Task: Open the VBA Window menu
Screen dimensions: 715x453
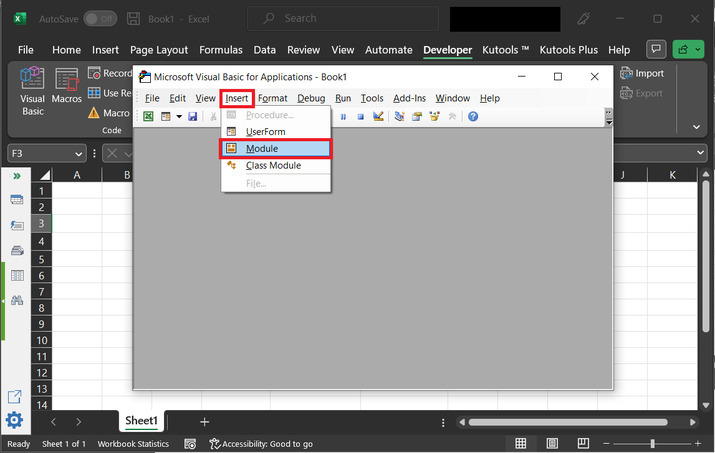Action: point(452,98)
